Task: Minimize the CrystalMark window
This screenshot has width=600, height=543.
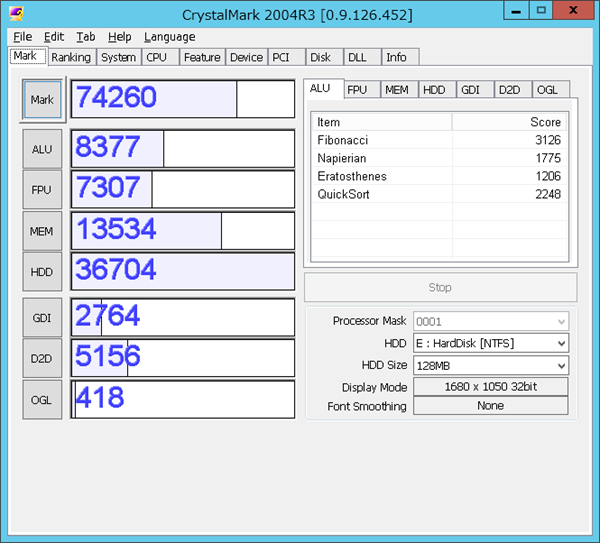Action: click(x=516, y=11)
